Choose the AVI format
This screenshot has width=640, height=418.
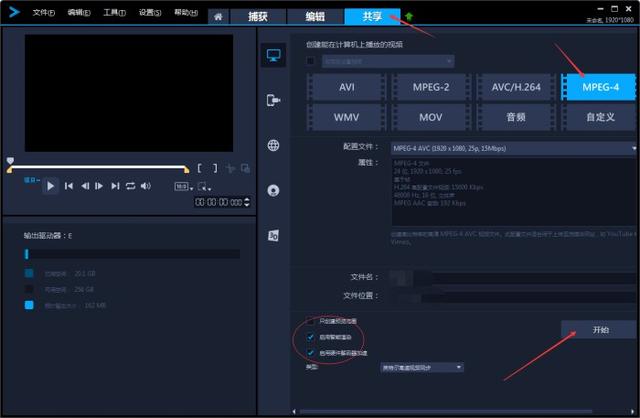click(x=347, y=87)
